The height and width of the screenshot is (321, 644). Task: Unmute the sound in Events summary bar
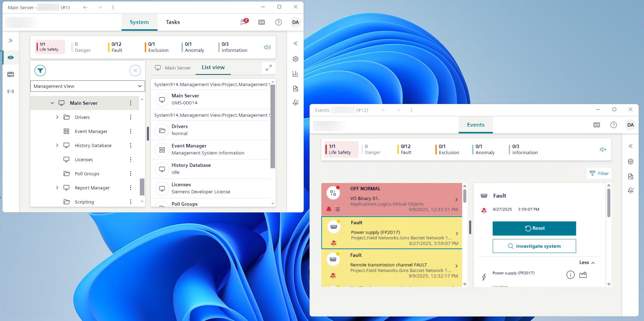click(603, 150)
